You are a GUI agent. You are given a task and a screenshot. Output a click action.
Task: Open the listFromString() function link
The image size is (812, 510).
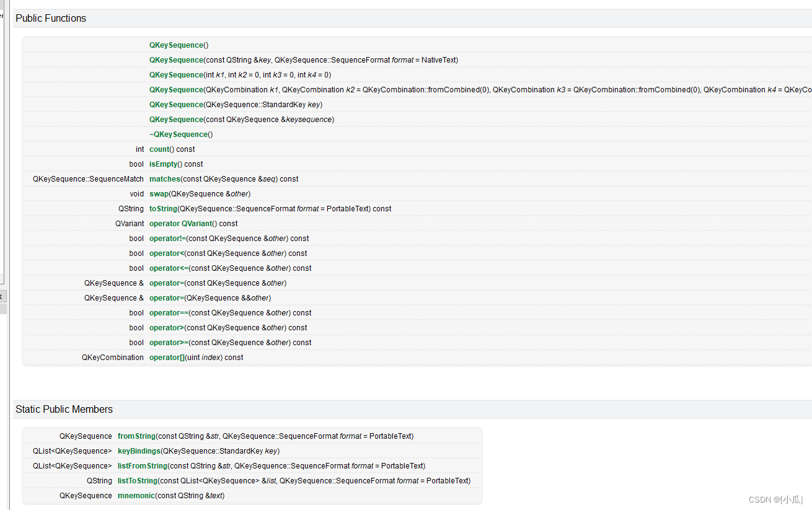143,466
